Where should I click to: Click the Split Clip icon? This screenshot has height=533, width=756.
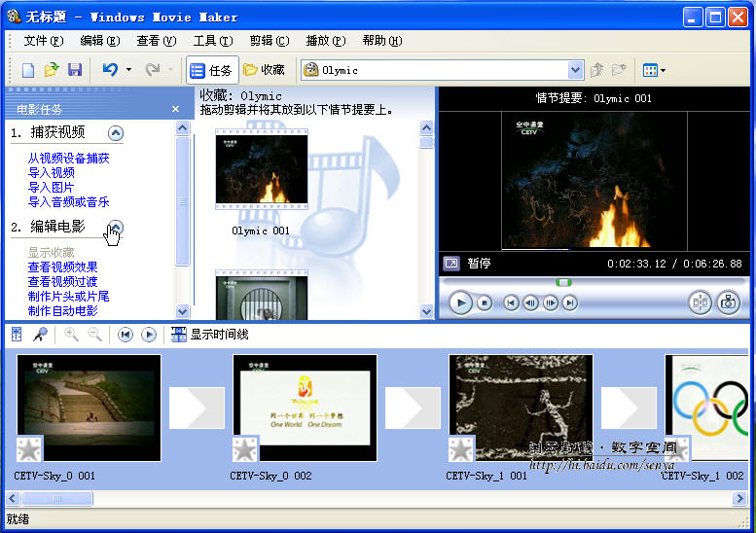point(700,303)
